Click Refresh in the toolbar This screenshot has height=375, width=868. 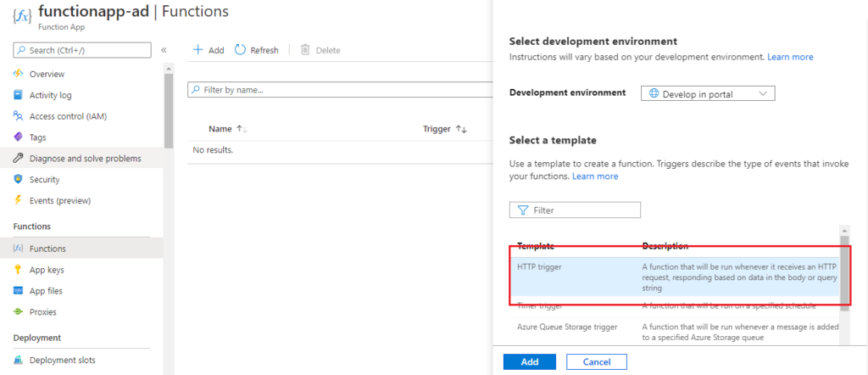[x=257, y=50]
